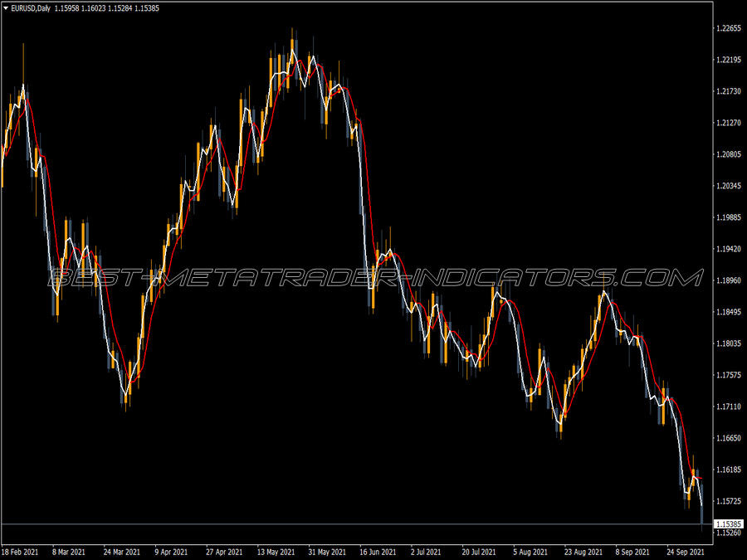The image size is (747, 560).
Task: Click the 27 Apr 2021 date label
Action: coord(224,553)
